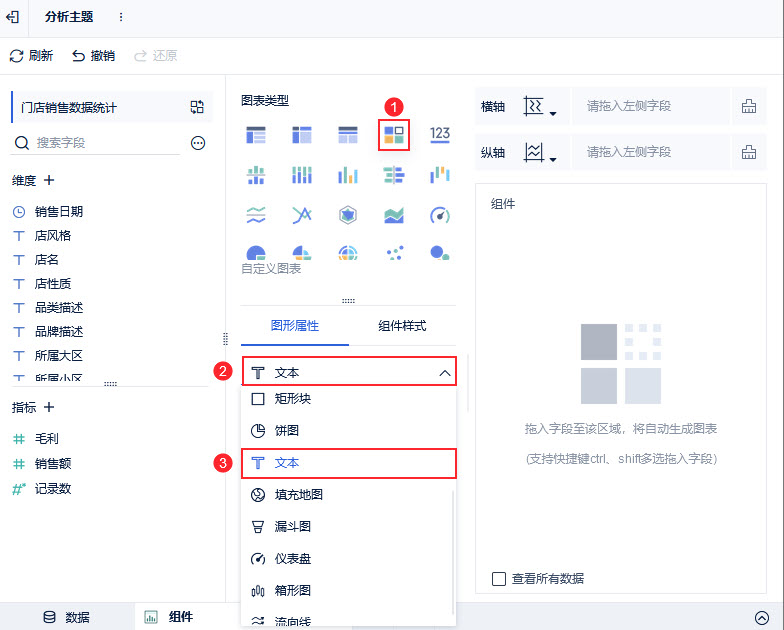Image resolution: width=784 pixels, height=630 pixels.
Task: Select the 店风格 dimension field
Action: [x=52, y=236]
